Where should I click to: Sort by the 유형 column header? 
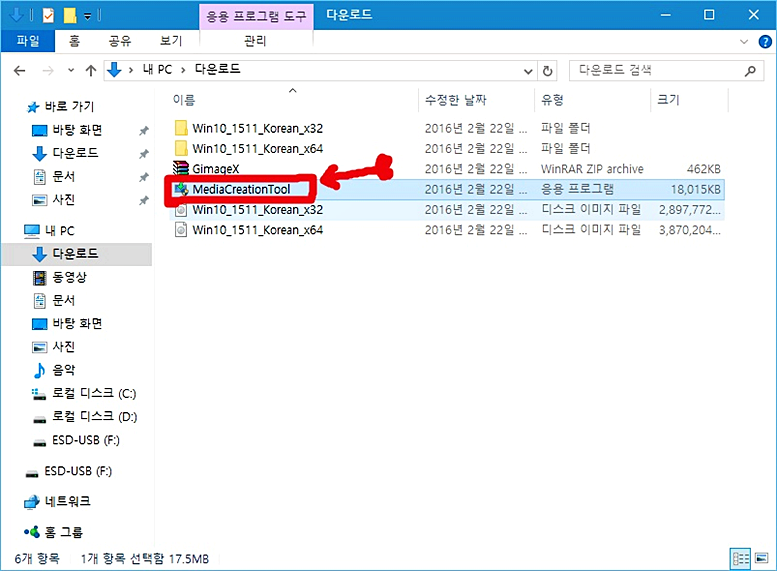pyautogui.click(x=552, y=100)
